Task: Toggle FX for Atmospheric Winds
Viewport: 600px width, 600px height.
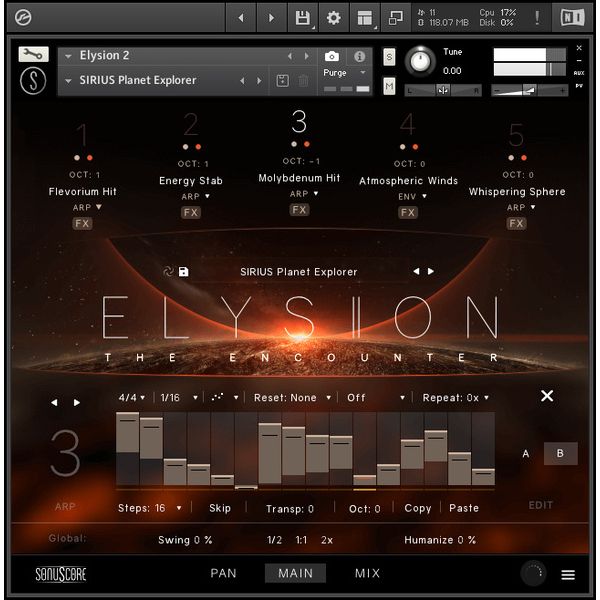Action: (408, 212)
